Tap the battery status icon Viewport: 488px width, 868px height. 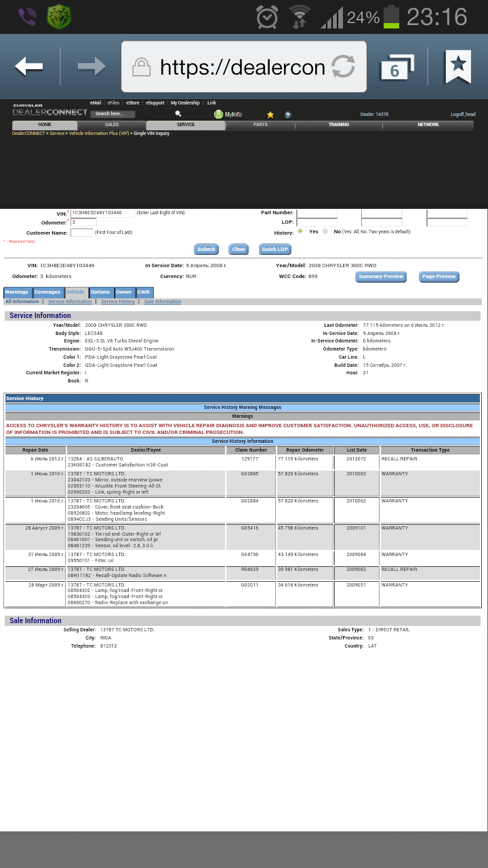coord(391,16)
